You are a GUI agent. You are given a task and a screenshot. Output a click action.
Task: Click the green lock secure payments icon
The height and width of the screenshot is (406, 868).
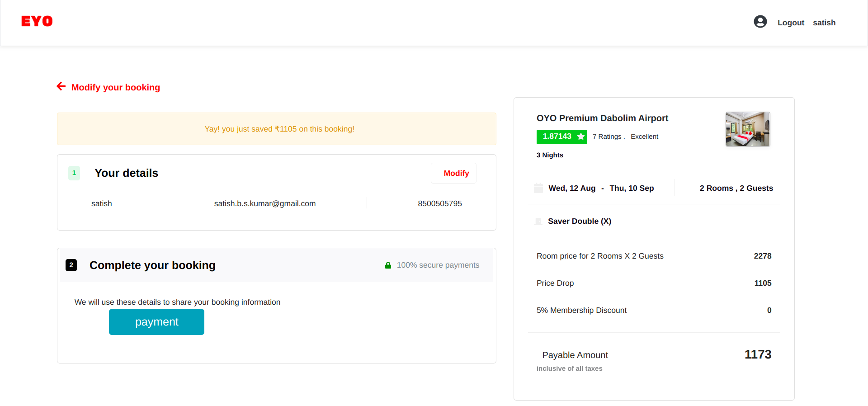point(388,265)
